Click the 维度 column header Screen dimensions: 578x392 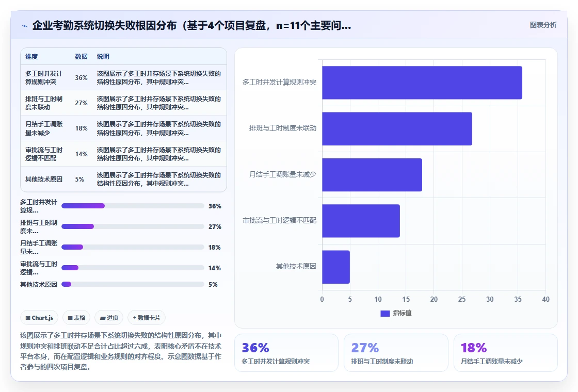coord(31,56)
